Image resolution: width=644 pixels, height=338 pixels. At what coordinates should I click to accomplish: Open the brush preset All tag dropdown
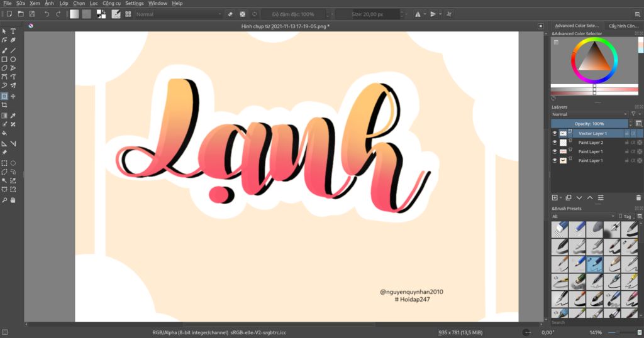click(x=583, y=216)
